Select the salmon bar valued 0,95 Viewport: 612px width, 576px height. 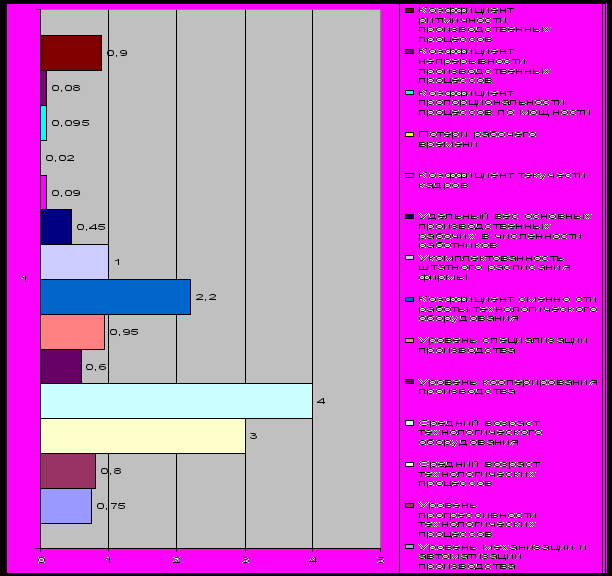point(73,332)
